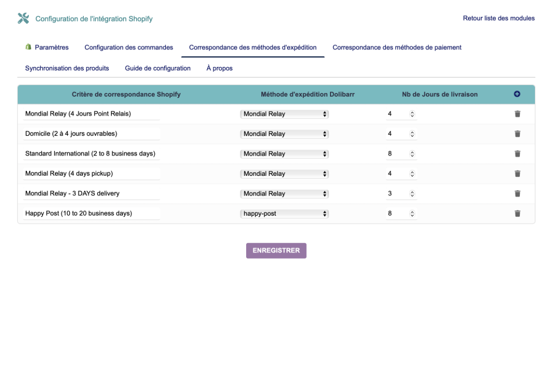Open the Mondial Relay dropdown in first row

click(x=284, y=114)
